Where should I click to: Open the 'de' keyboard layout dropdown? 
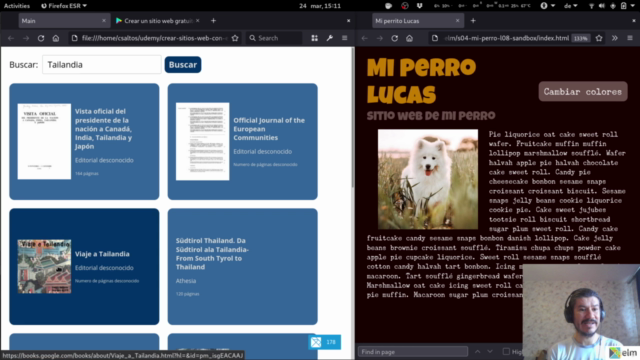[x=571, y=6]
